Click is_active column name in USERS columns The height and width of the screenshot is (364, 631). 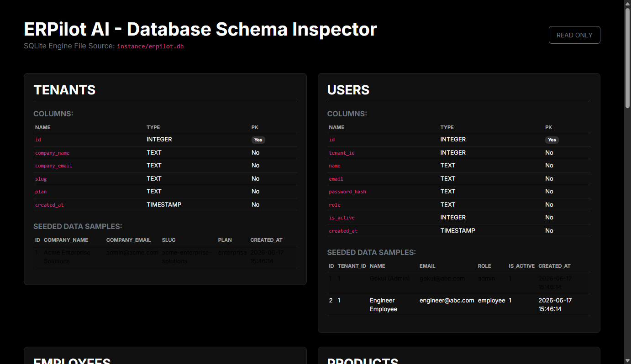[x=342, y=218]
